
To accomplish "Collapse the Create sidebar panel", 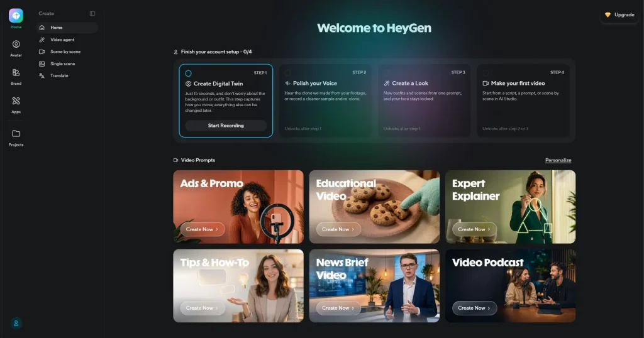I will coord(92,14).
